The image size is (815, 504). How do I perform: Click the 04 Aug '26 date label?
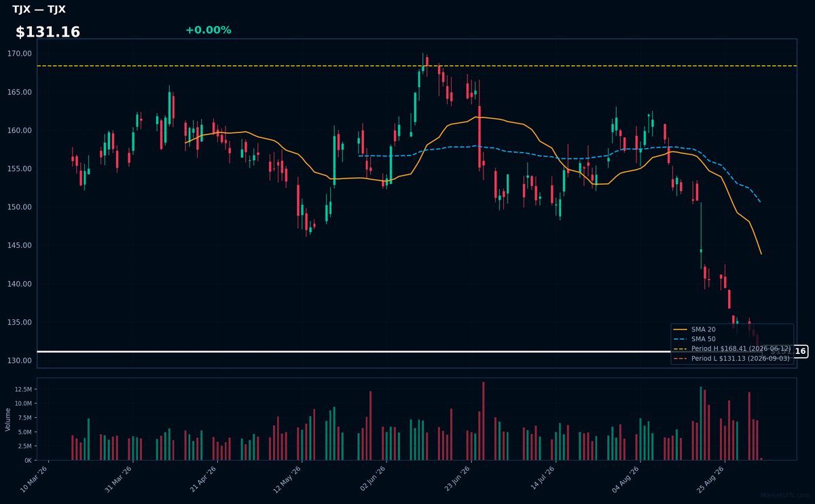625,479
